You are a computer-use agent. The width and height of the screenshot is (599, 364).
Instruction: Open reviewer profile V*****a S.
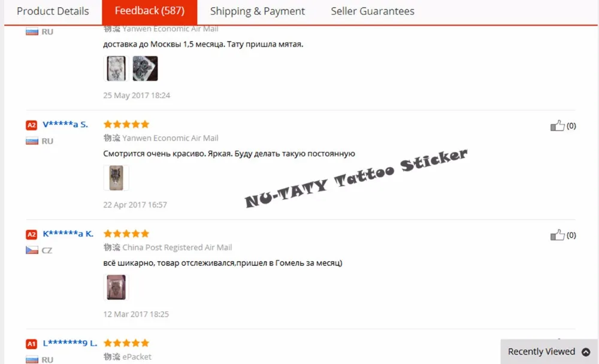[65, 124]
